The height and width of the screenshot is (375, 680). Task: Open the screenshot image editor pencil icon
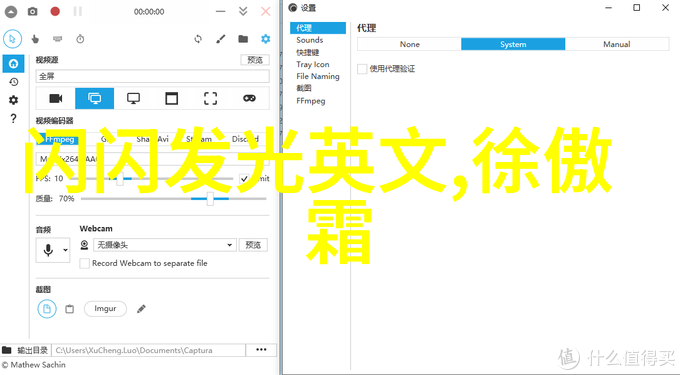141,309
